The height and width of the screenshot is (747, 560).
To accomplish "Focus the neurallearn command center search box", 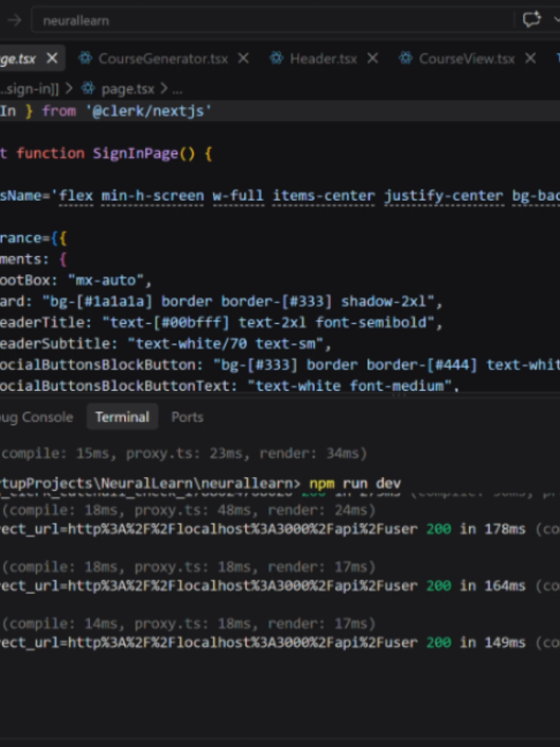I will click(x=272, y=21).
